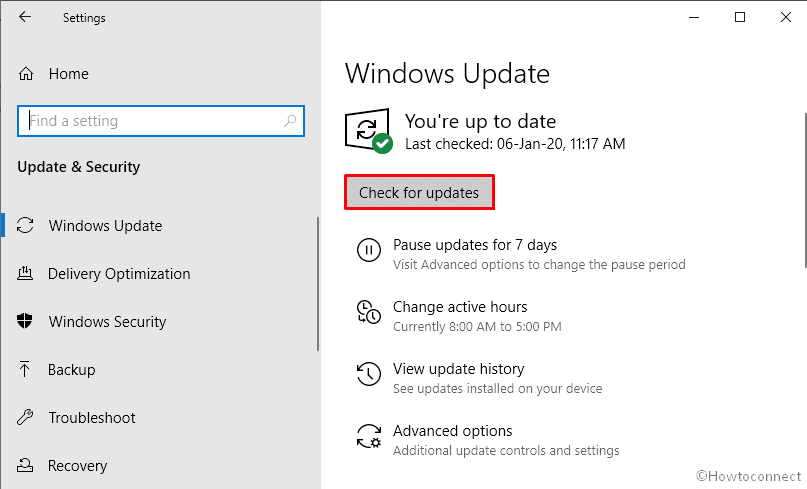Minimize the Settings window
The height and width of the screenshot is (489, 807).
[x=694, y=18]
